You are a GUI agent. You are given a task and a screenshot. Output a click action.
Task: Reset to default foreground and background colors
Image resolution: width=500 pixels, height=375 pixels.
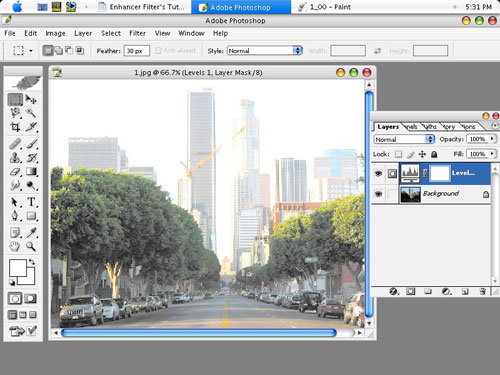(x=12, y=283)
